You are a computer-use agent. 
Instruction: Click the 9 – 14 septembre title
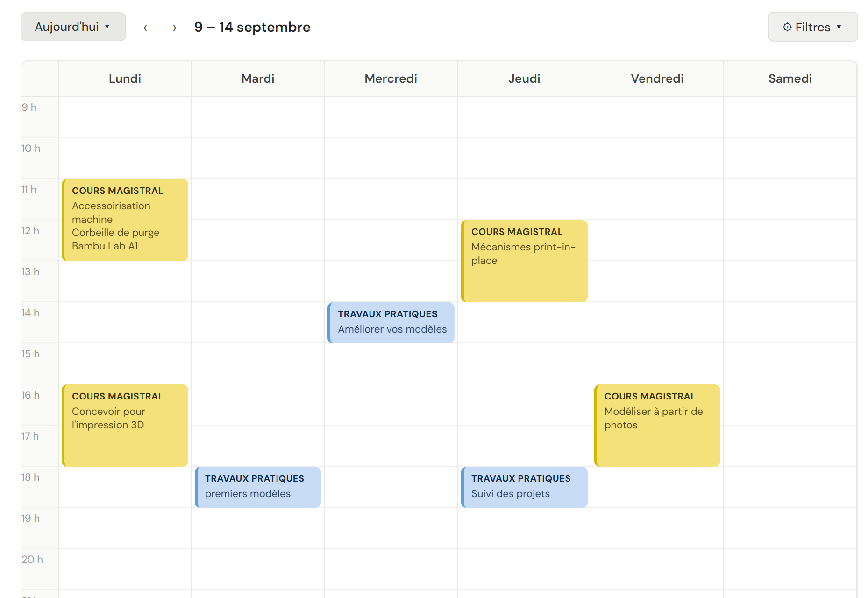[x=252, y=27]
